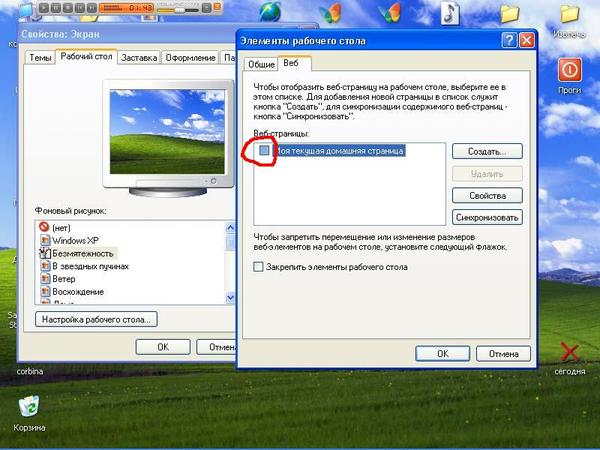Click the Синхронизовать button

point(487,217)
